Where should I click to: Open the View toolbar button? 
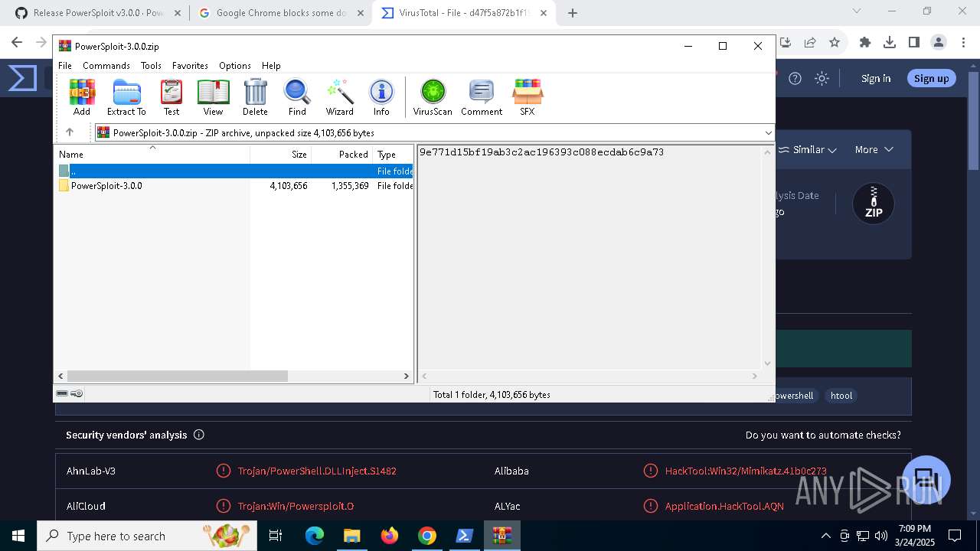tap(213, 97)
